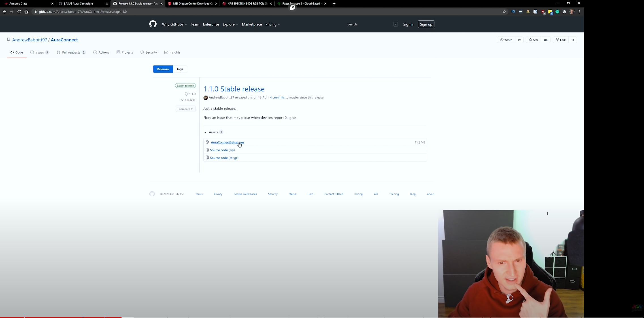
Task: Open Marketplace in header
Action: click(252, 24)
